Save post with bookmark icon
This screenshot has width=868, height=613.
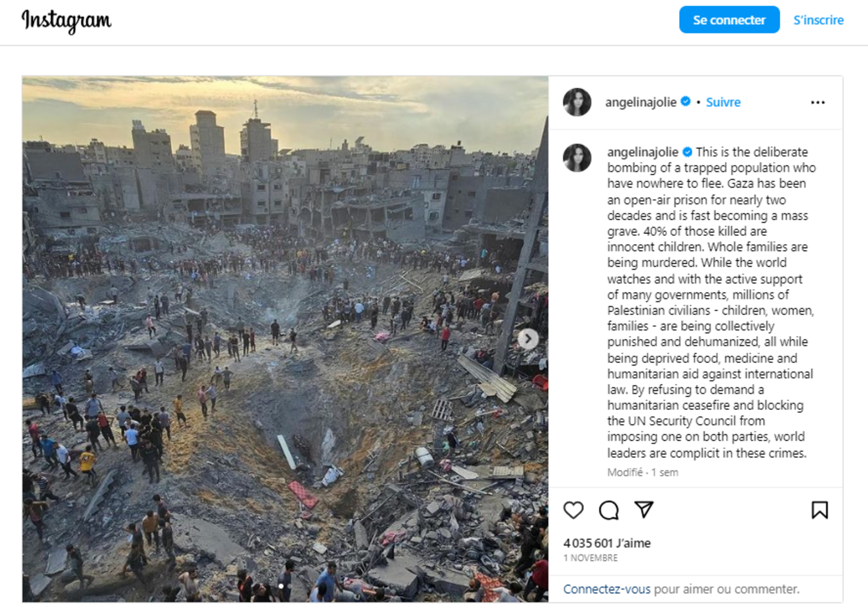[x=819, y=510]
